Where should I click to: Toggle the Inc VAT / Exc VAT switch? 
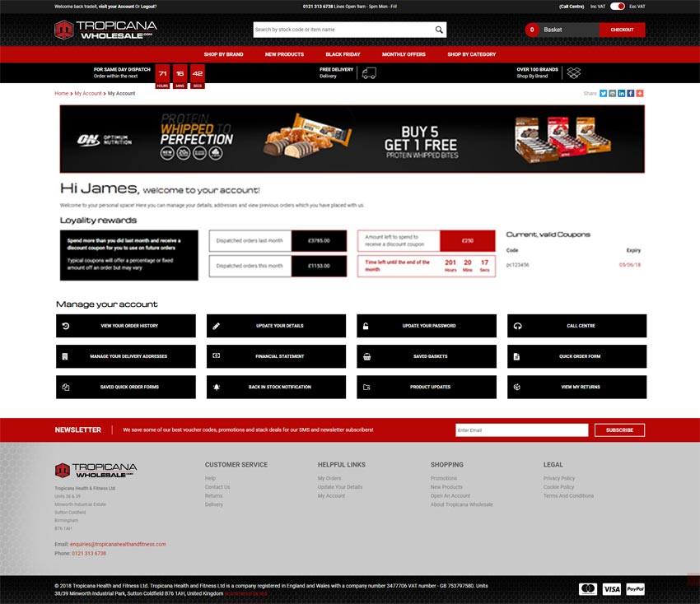point(617,7)
